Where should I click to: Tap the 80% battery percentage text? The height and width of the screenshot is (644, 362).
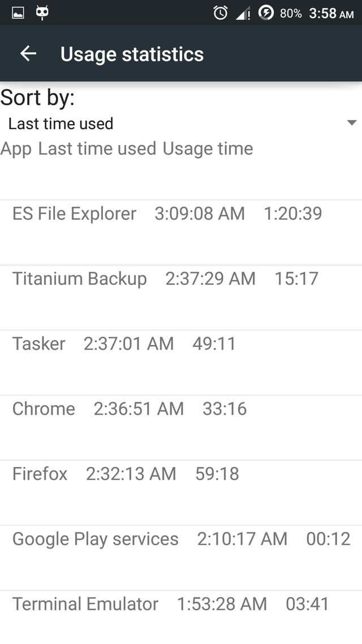pyautogui.click(x=291, y=14)
